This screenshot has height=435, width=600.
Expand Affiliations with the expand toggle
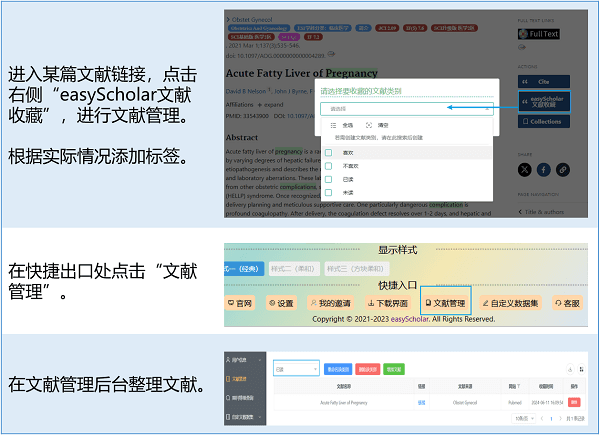pos(271,104)
